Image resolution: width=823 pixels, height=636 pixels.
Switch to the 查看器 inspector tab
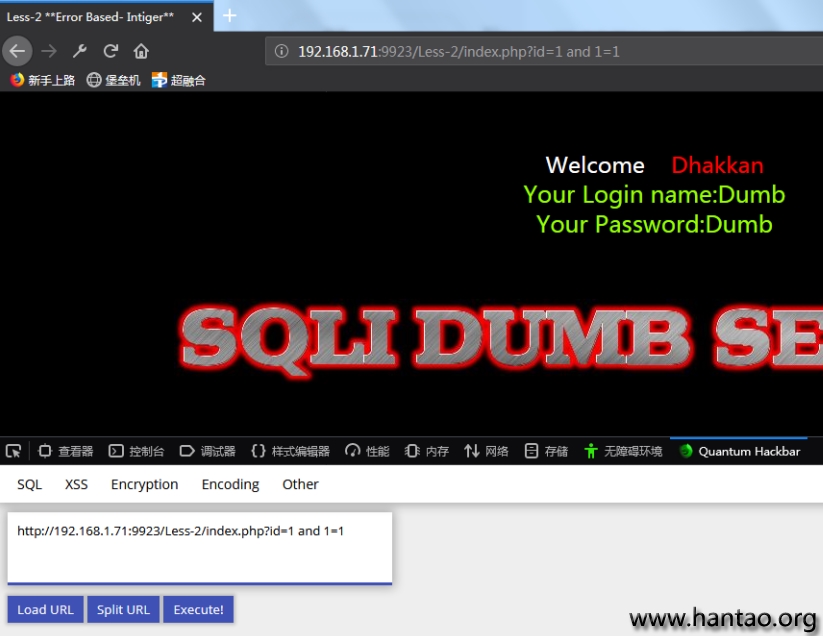[66, 451]
